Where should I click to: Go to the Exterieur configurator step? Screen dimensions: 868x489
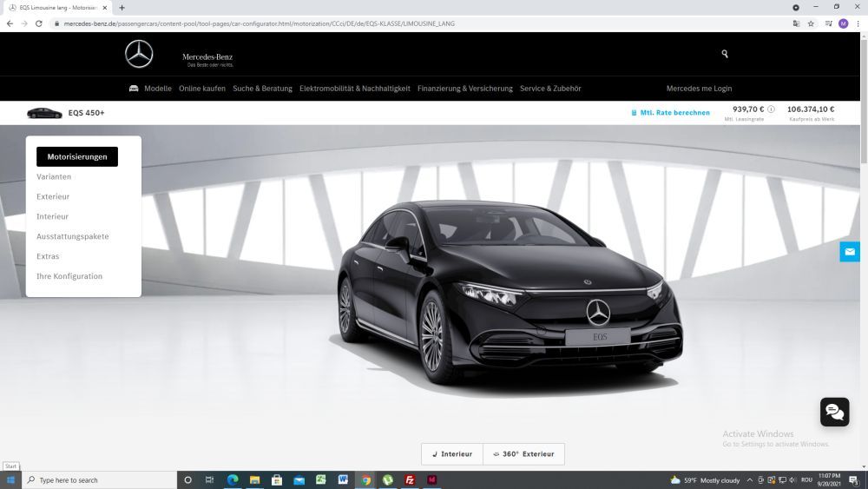[53, 196]
